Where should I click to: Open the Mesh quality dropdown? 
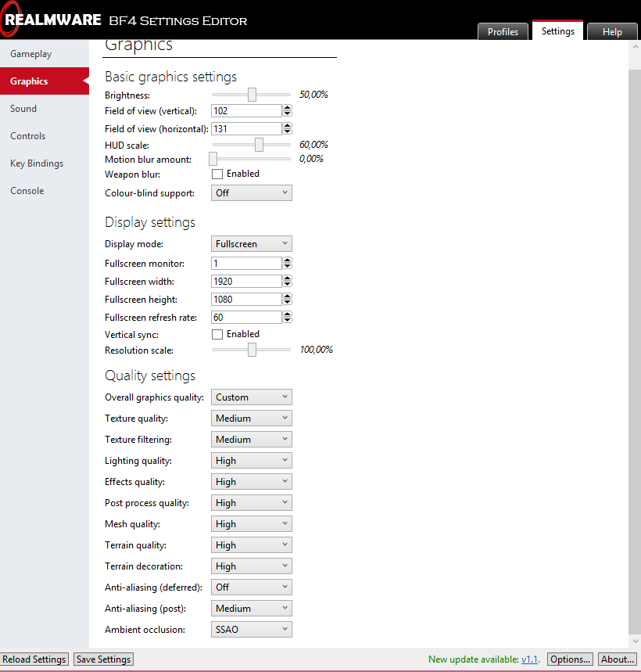pyautogui.click(x=252, y=523)
